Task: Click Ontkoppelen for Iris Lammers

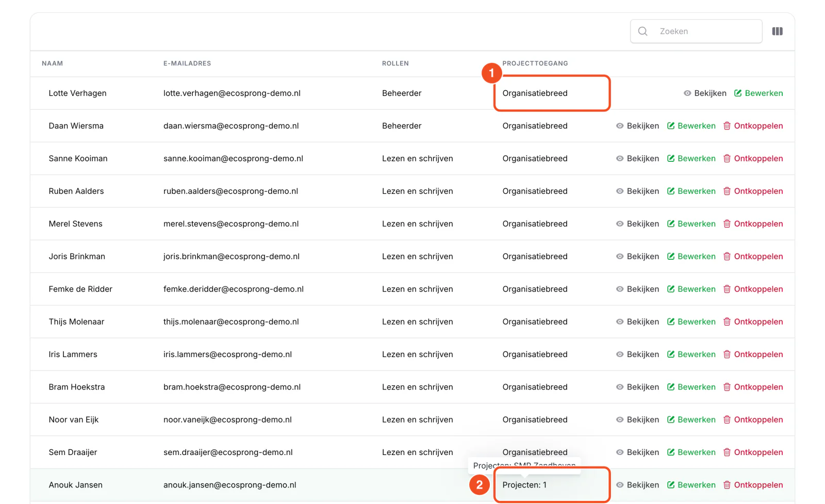Action: tap(753, 355)
